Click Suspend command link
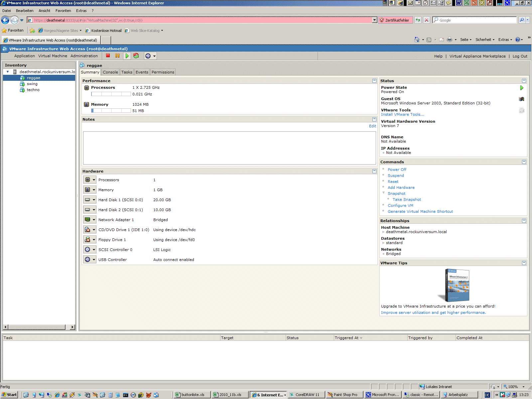The height and width of the screenshot is (399, 532). click(396, 176)
